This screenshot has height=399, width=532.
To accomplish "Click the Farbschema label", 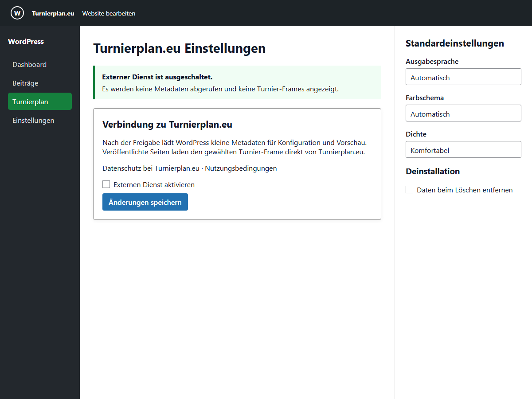I will (x=425, y=98).
